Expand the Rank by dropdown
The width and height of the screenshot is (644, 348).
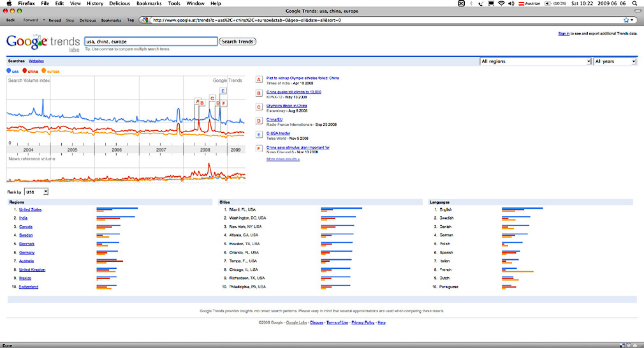(37, 192)
